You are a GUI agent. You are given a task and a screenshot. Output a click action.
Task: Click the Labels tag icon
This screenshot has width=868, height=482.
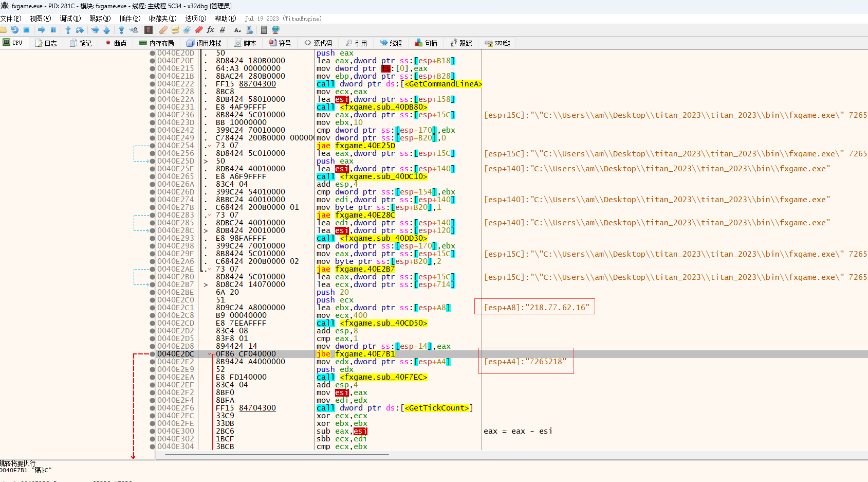tap(187, 30)
